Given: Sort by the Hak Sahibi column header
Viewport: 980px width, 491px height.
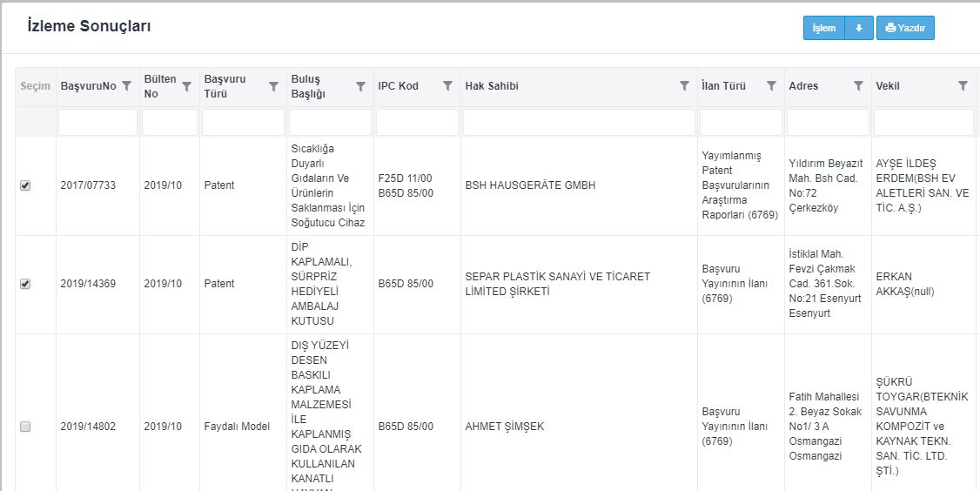Looking at the screenshot, I should (x=491, y=86).
